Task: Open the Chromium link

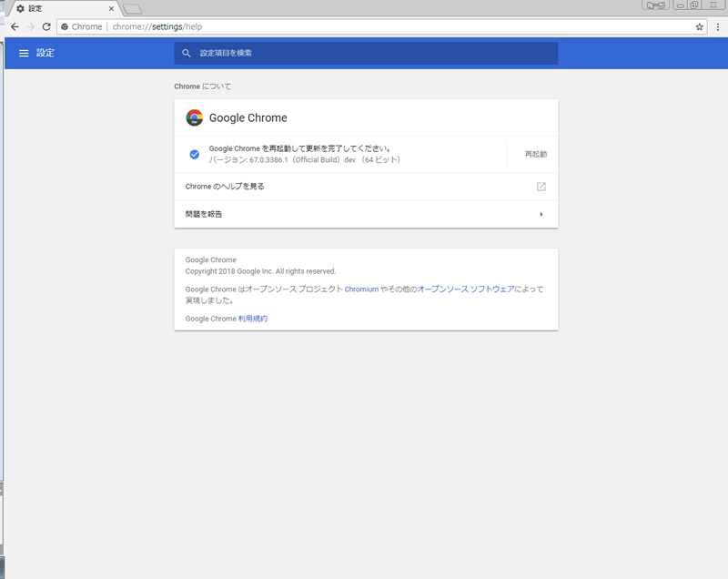Action: click(x=361, y=289)
